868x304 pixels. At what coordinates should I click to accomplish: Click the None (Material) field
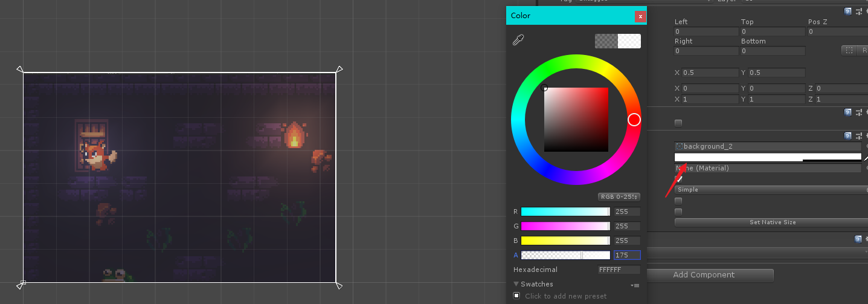click(x=768, y=168)
